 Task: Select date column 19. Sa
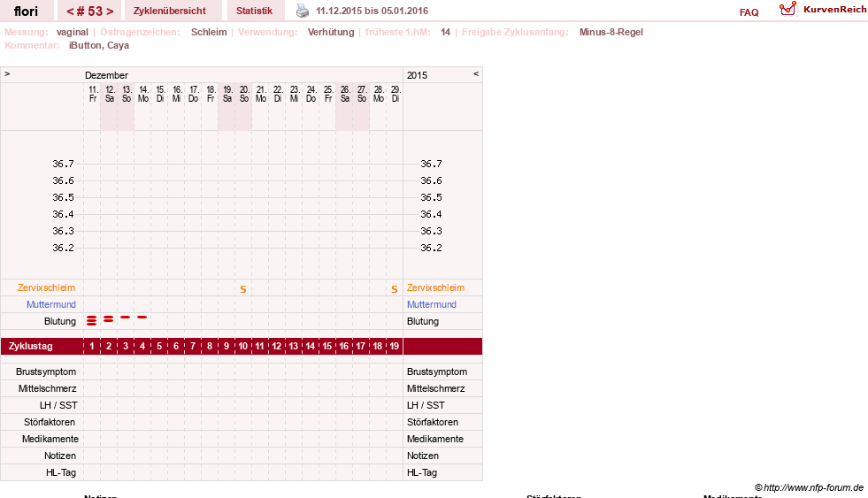pos(227,94)
